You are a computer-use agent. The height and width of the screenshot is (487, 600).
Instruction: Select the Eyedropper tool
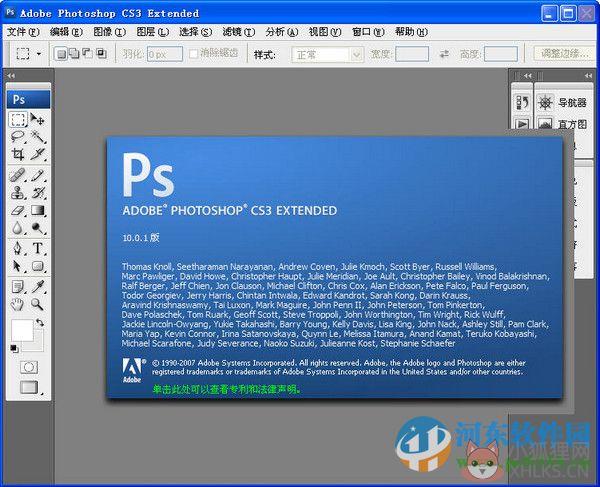click(x=38, y=286)
